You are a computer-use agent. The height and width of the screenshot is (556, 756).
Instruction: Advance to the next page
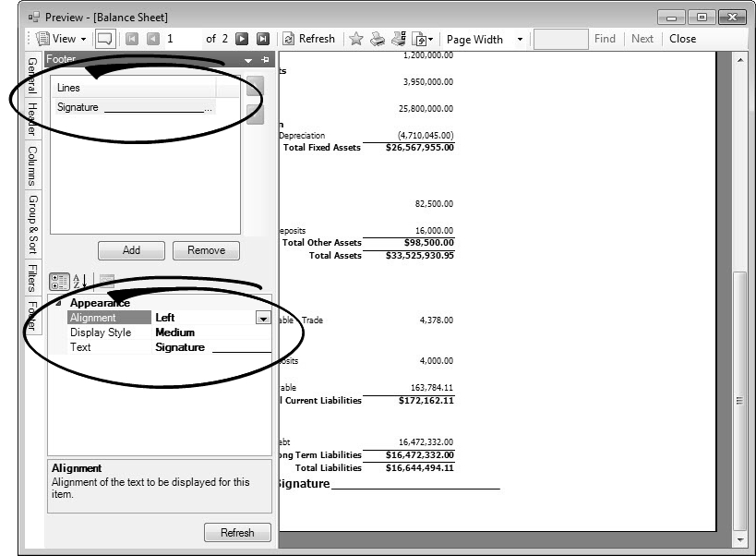242,39
